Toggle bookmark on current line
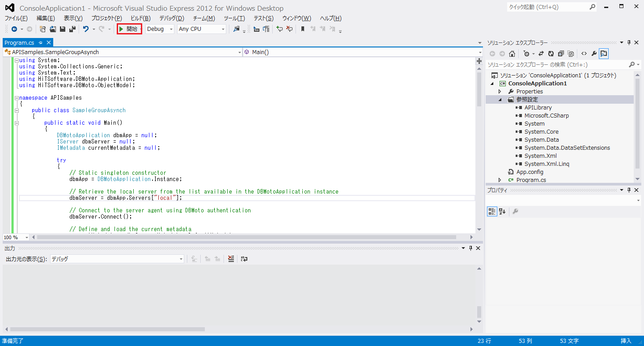Image resolution: width=644 pixels, height=346 pixels. click(303, 29)
